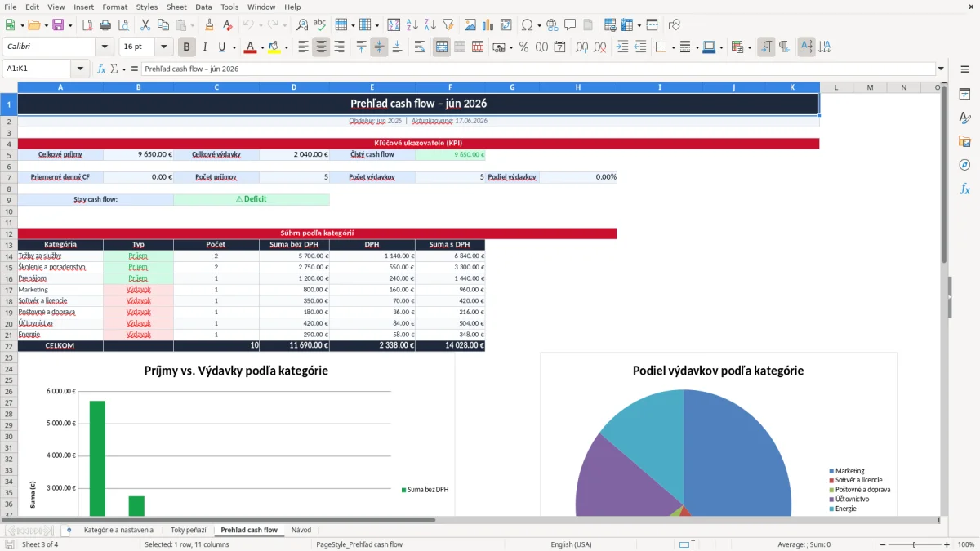
Task: Toggle Wrap Text
Action: point(420,47)
